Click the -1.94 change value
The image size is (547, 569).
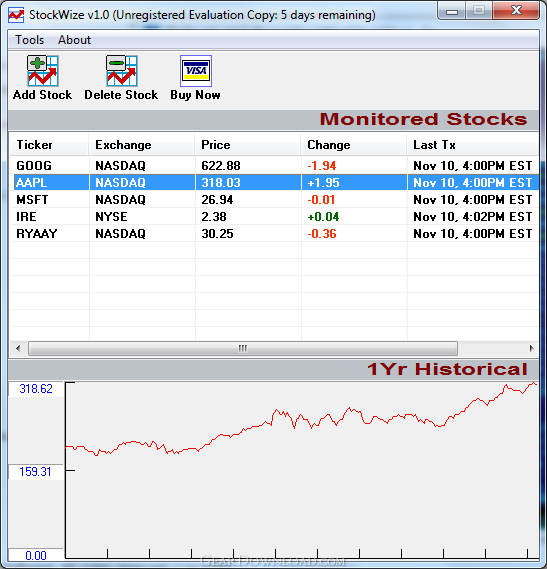point(322,166)
